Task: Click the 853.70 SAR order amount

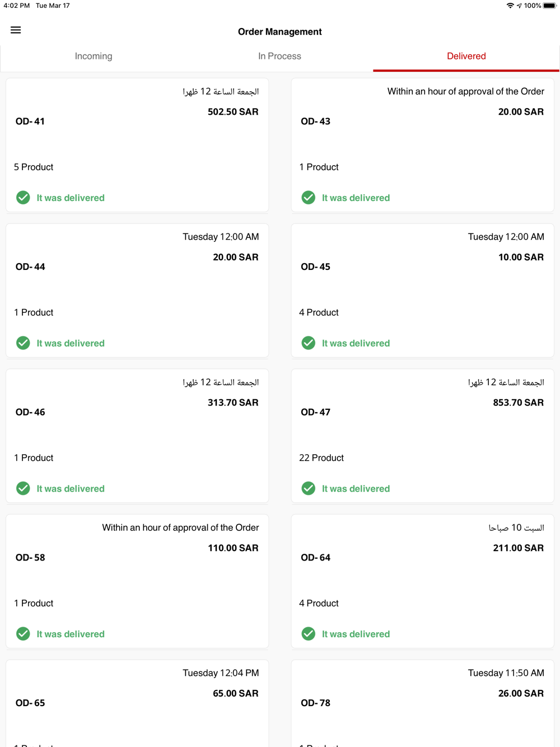Action: coord(518,403)
